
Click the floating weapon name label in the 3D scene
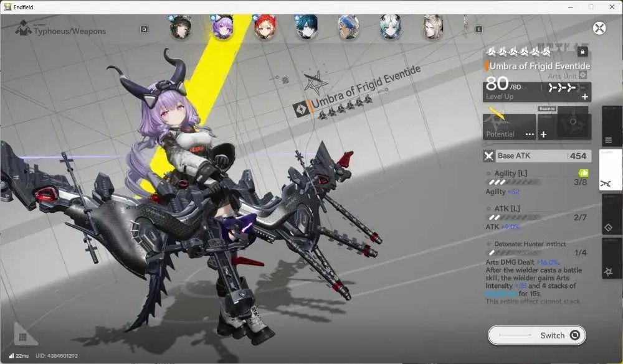coord(366,86)
